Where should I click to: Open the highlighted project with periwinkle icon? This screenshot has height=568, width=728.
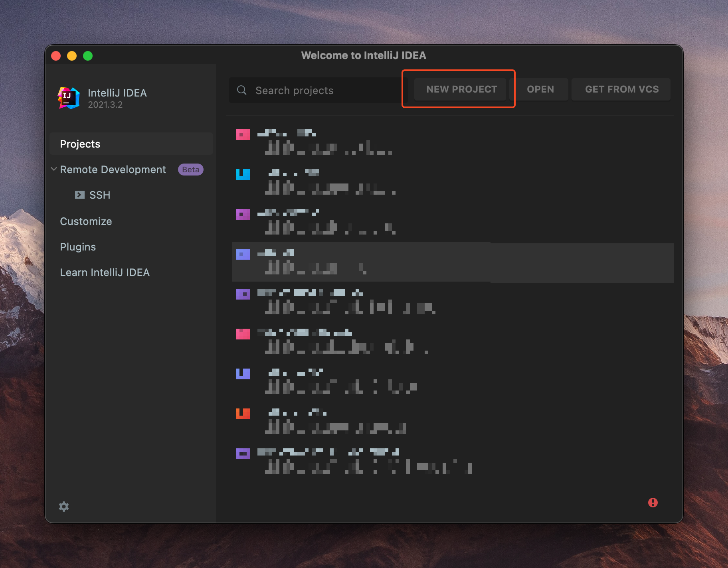[x=453, y=262]
